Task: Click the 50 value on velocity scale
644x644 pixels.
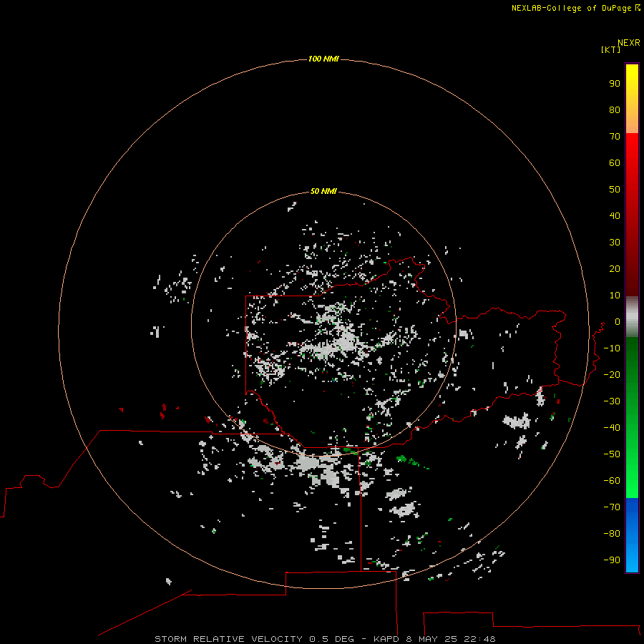Action: 615,190
